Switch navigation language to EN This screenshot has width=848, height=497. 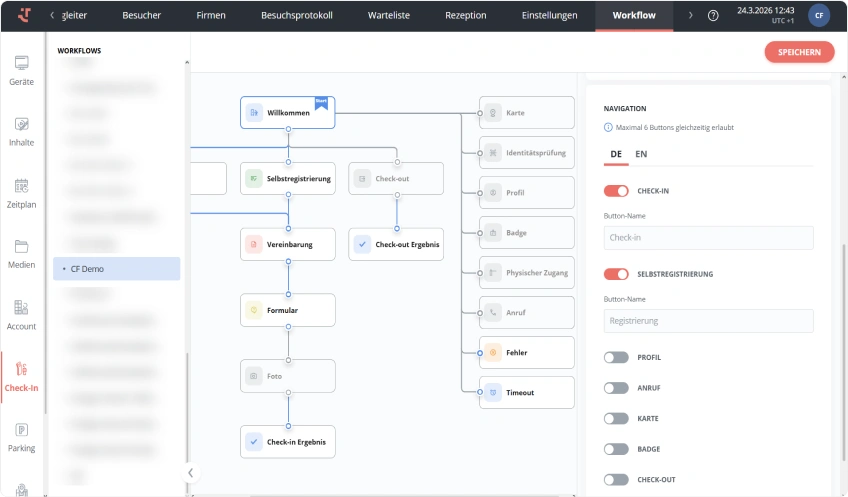pyautogui.click(x=641, y=154)
